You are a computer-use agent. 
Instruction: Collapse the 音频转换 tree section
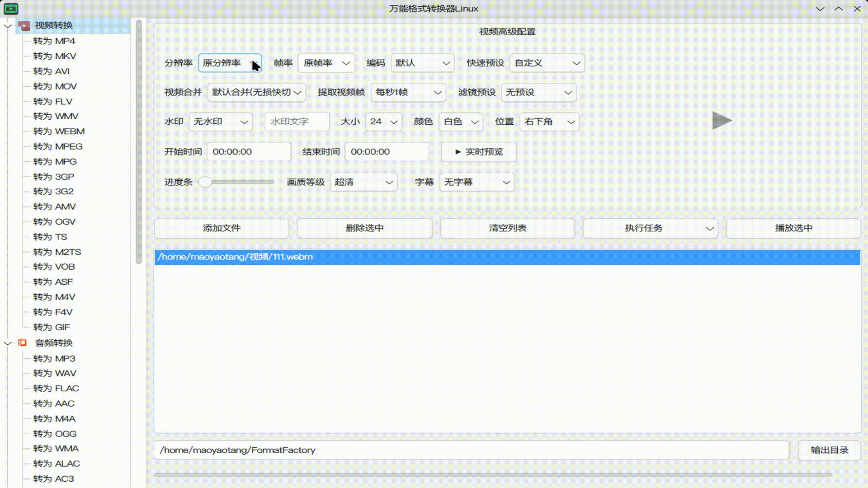pos(8,343)
